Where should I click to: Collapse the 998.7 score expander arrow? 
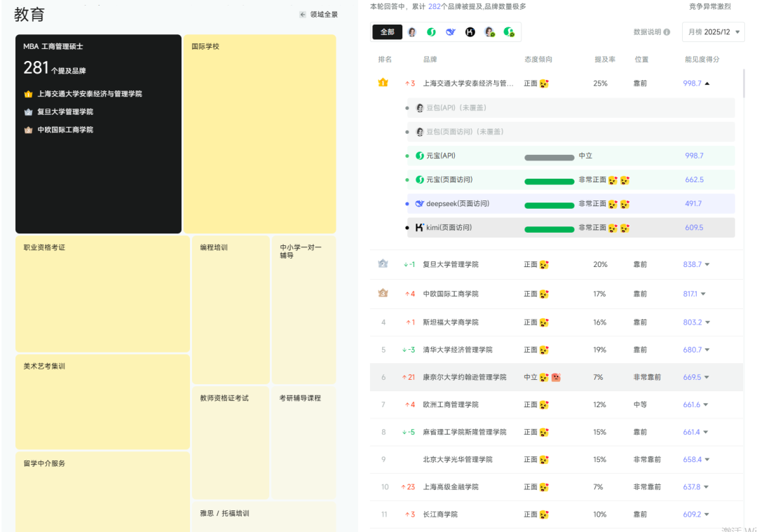tap(707, 83)
